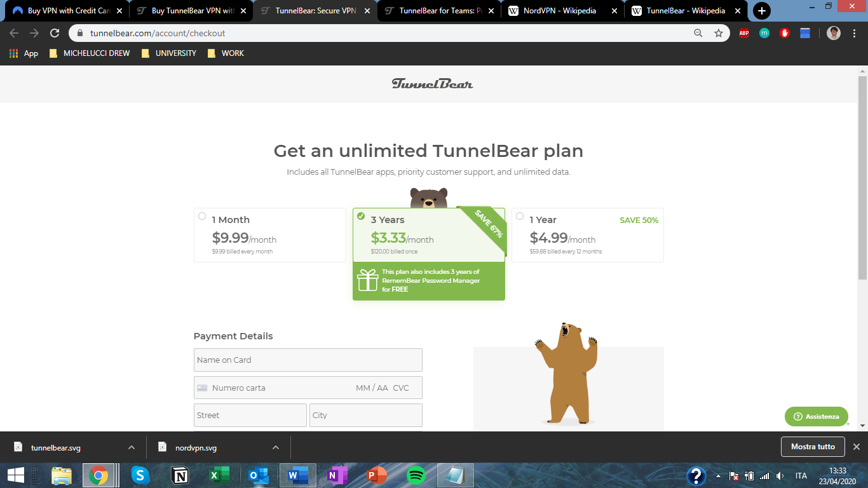Expand options for tunnelbear.svg download
This screenshot has width=868, height=488.
(132, 447)
